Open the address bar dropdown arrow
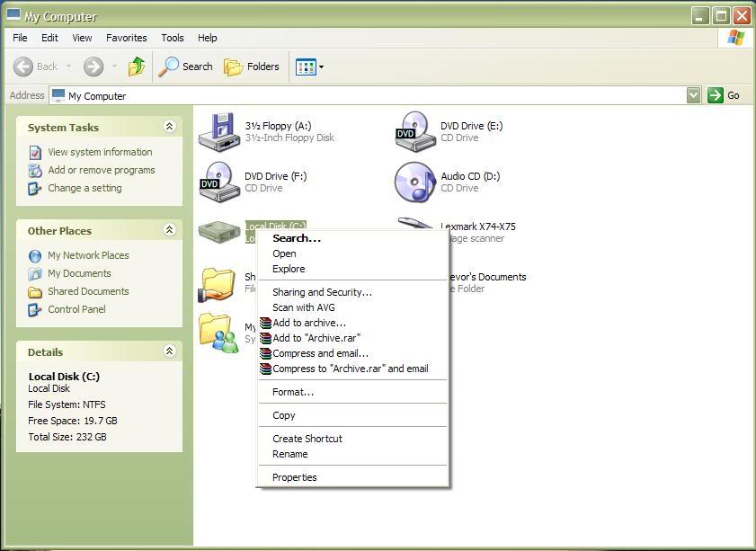Screen dimensions: 756x551 click(x=693, y=95)
